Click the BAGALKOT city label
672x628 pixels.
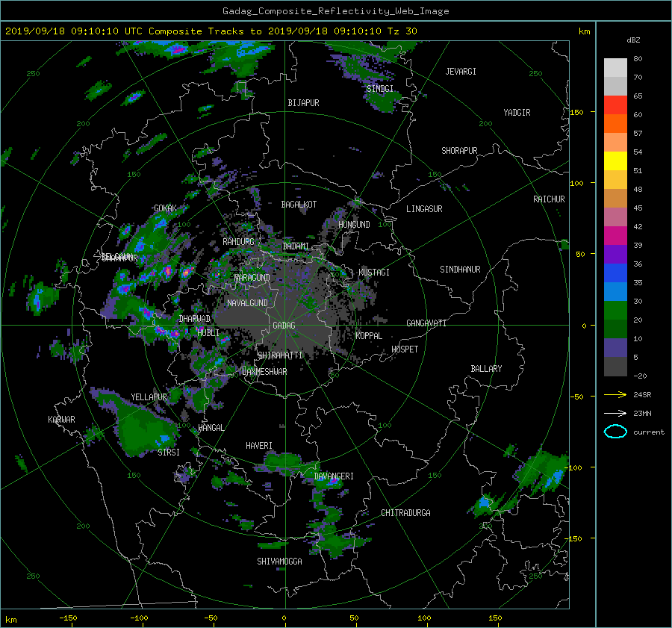pos(299,205)
